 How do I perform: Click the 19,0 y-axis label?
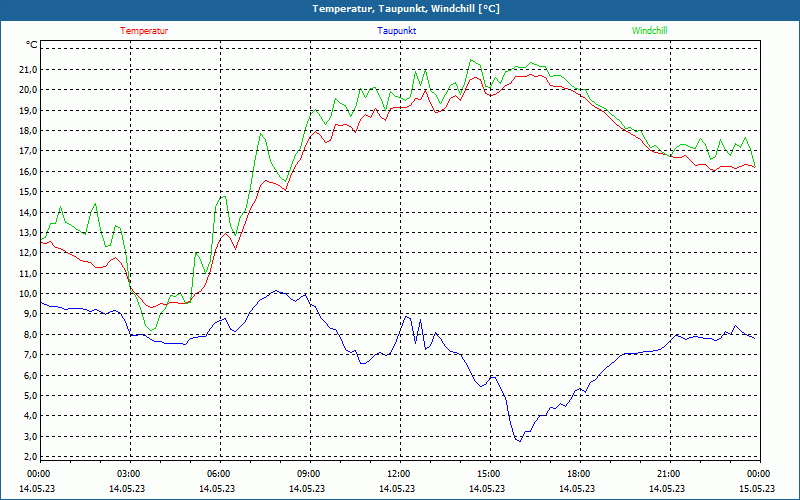coord(28,110)
